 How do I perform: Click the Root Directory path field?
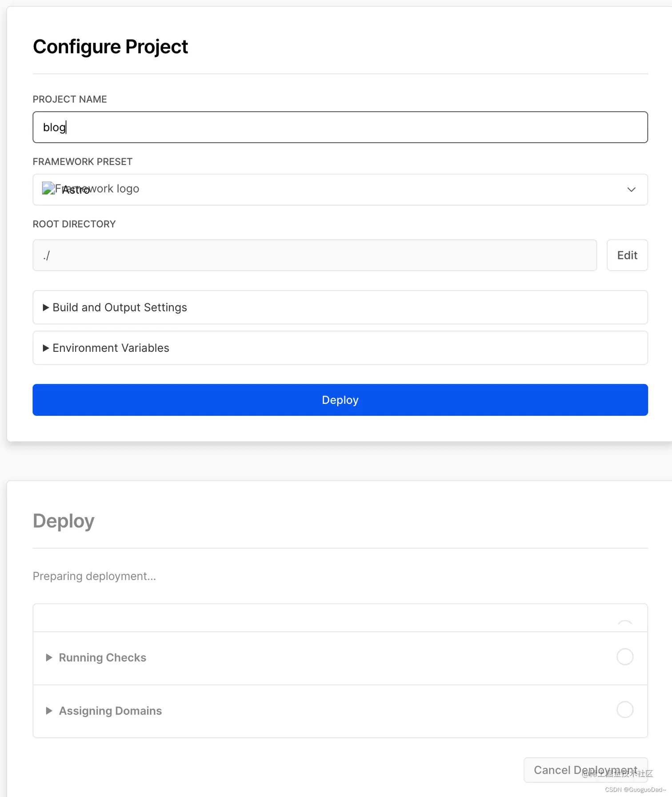pyautogui.click(x=315, y=255)
